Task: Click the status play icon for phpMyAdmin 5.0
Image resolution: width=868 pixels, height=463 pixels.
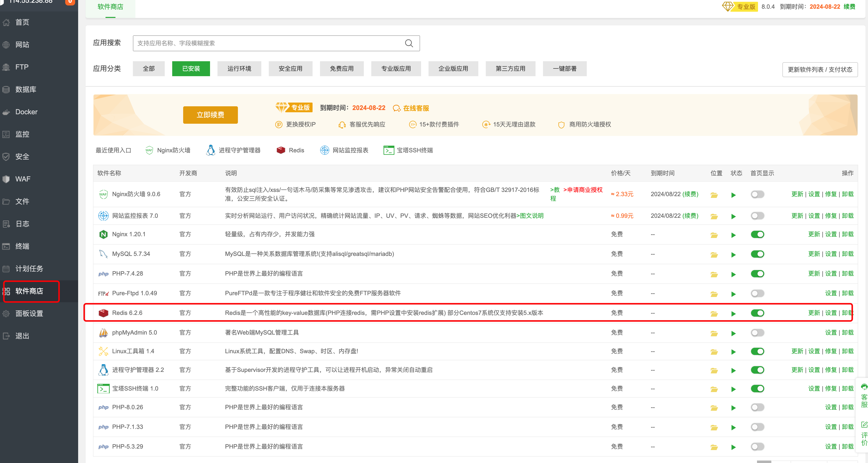Action: pyautogui.click(x=733, y=333)
